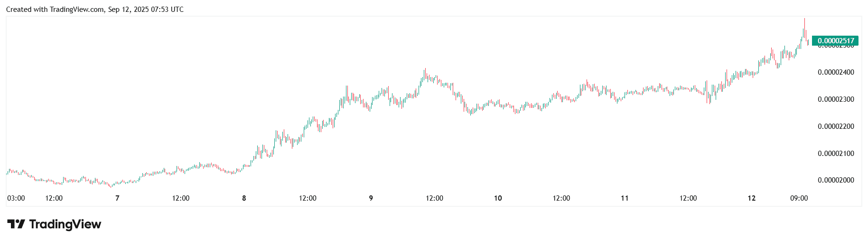Viewport: 868px width, 242px height.
Task: Select date label 11 on time axis
Action: (x=625, y=198)
